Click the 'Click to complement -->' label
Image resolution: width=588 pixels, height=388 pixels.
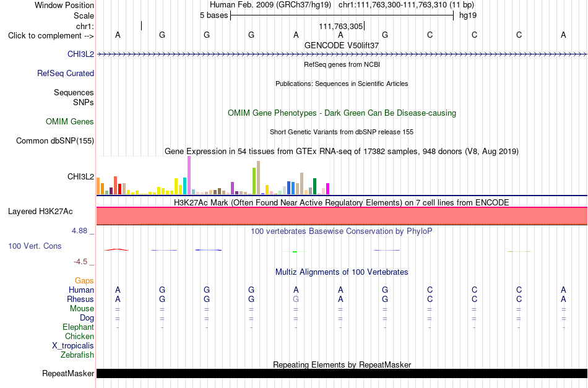[51, 36]
